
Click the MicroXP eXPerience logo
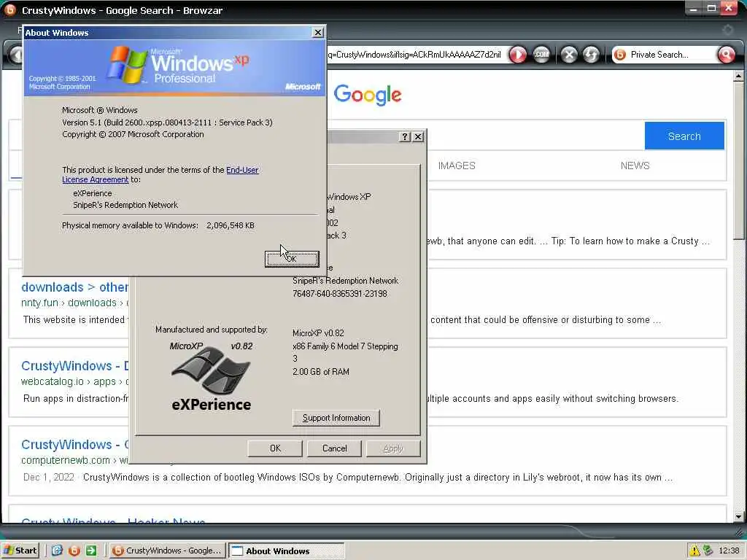pos(211,376)
